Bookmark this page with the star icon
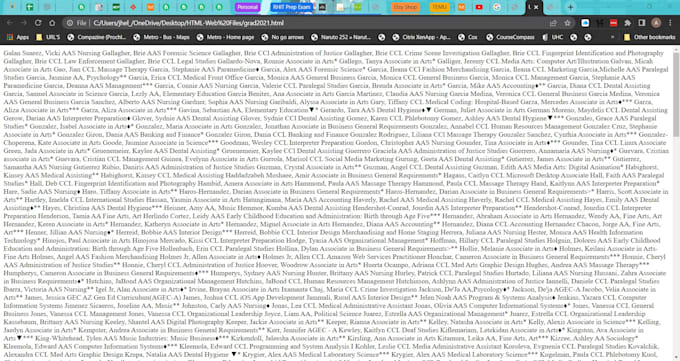 [x=567, y=23]
